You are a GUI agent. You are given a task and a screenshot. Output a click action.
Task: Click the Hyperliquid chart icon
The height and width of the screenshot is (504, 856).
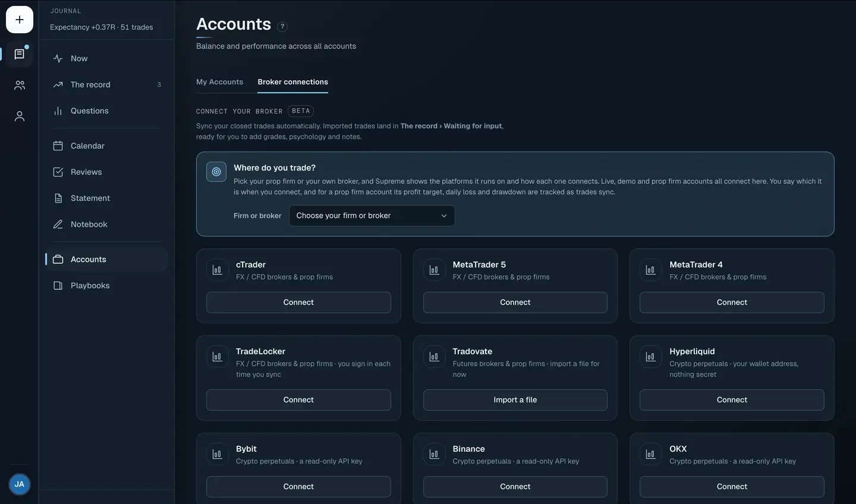point(650,357)
